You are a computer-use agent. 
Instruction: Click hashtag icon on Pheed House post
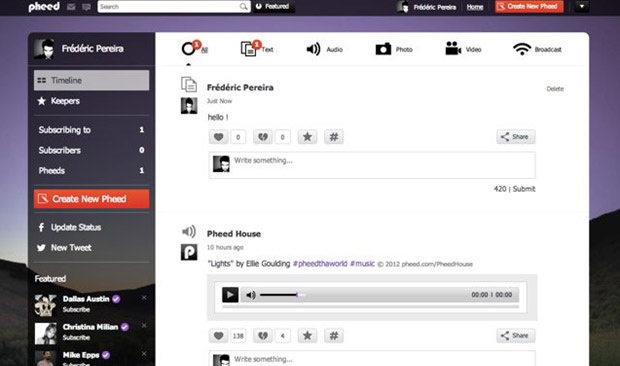334,336
